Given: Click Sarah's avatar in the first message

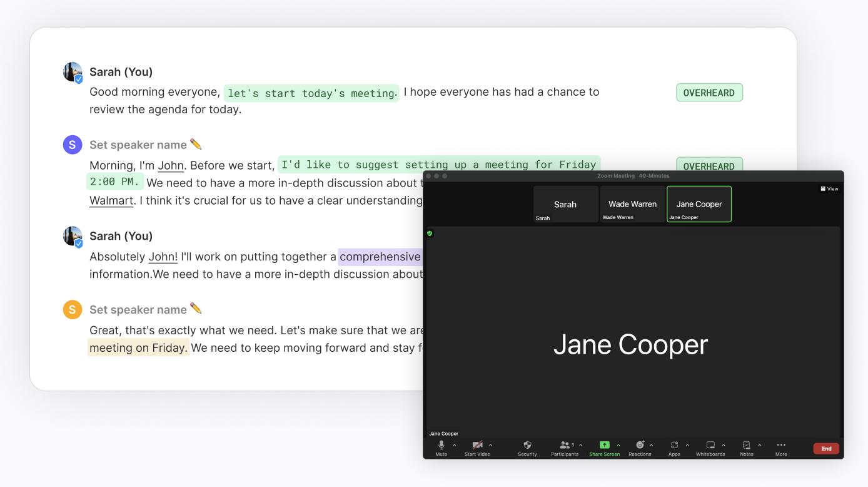Looking at the screenshot, I should click(x=73, y=72).
